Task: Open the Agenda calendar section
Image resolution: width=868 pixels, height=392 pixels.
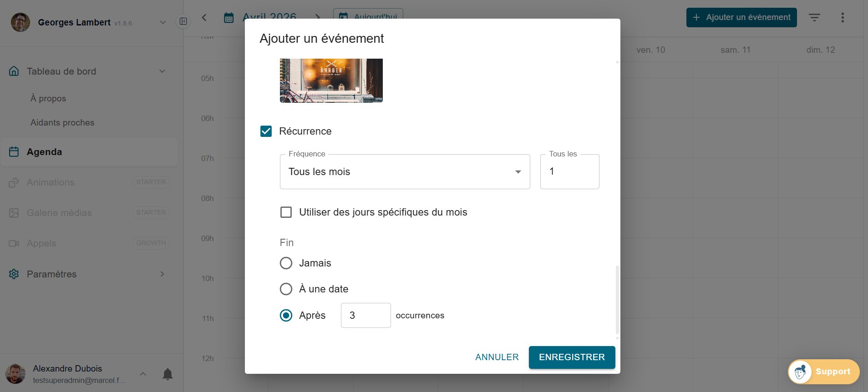Action: (x=44, y=151)
